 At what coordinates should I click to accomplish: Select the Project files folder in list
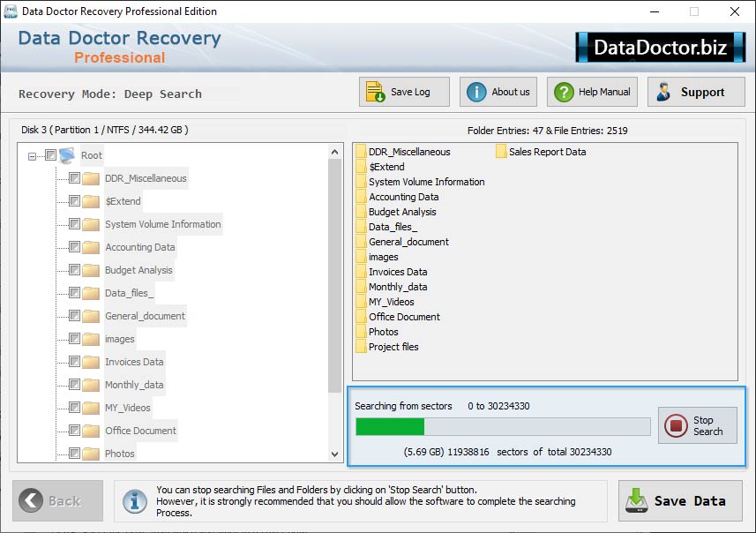click(393, 347)
